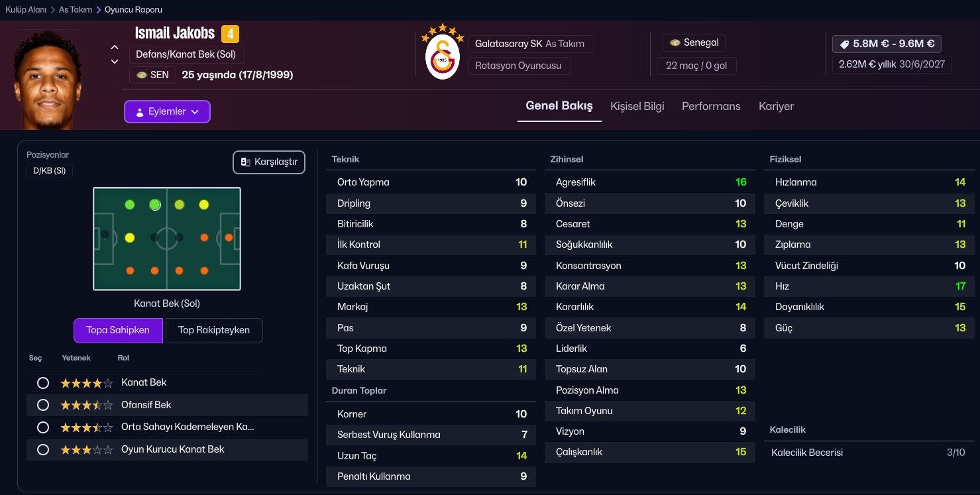The height and width of the screenshot is (495, 980).
Task: Go to next player with the down chevron
Action: point(115,62)
